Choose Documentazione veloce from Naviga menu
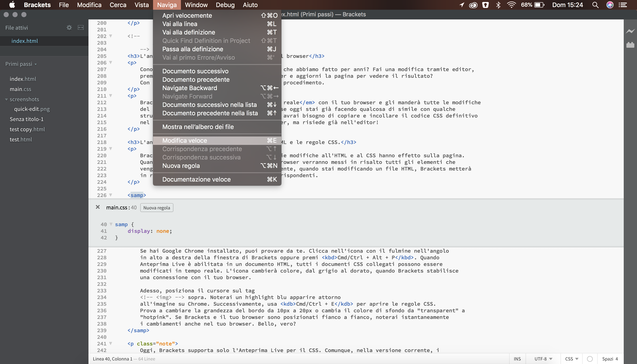Image resolution: width=637 pixels, height=364 pixels. pos(196,179)
